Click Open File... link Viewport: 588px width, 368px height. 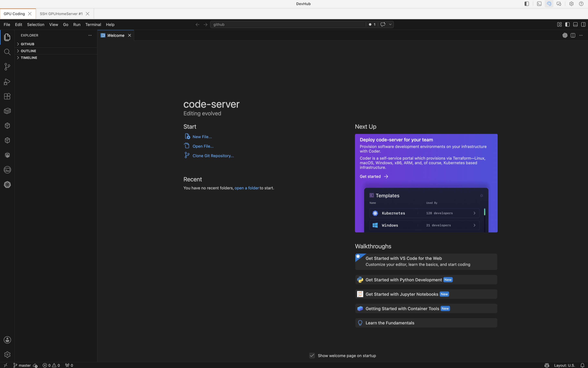pyautogui.click(x=203, y=146)
